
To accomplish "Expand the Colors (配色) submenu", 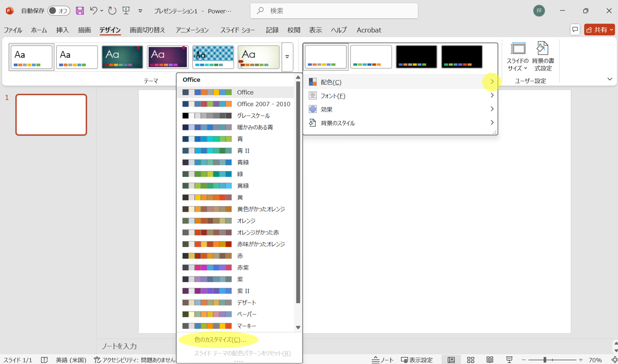I will click(x=400, y=82).
